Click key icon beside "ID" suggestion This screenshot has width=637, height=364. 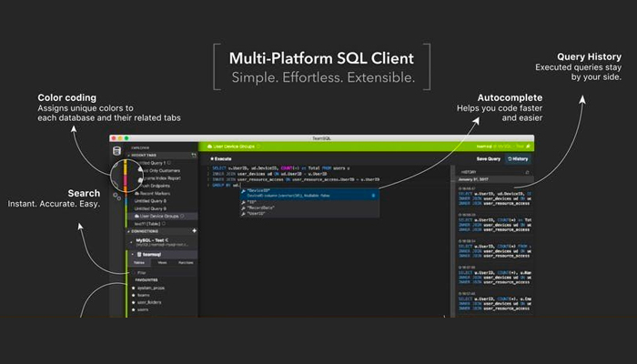pos(243,202)
